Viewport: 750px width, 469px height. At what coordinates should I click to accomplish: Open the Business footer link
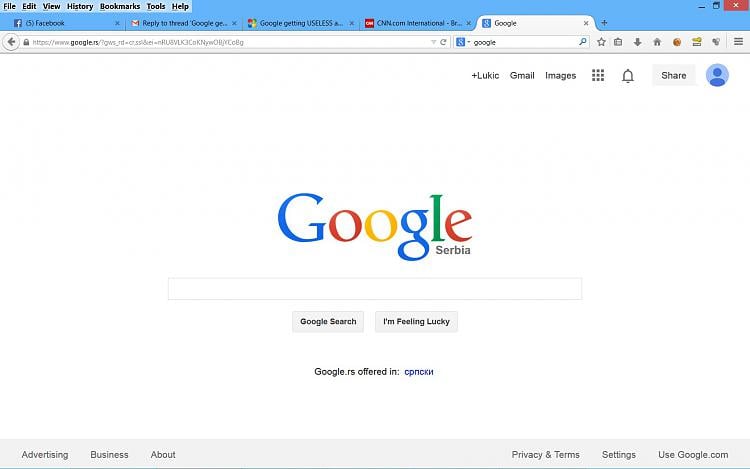[x=109, y=455]
